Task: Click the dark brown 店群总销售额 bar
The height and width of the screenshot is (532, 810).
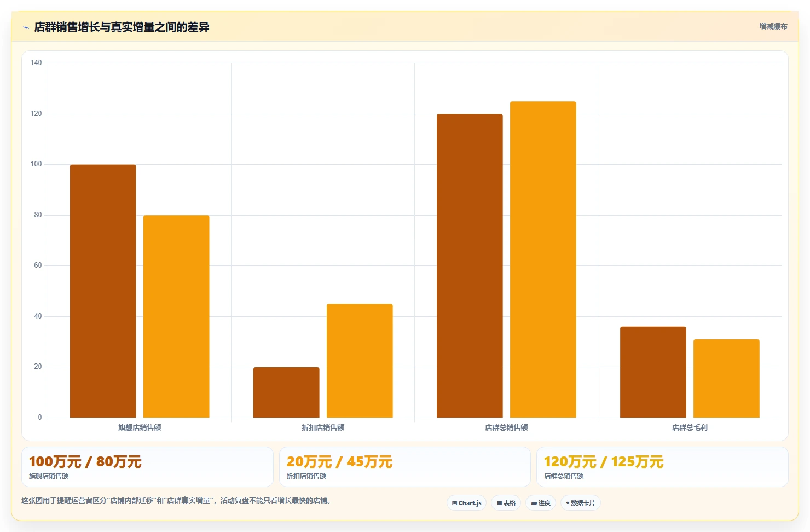Action: pyautogui.click(x=470, y=266)
